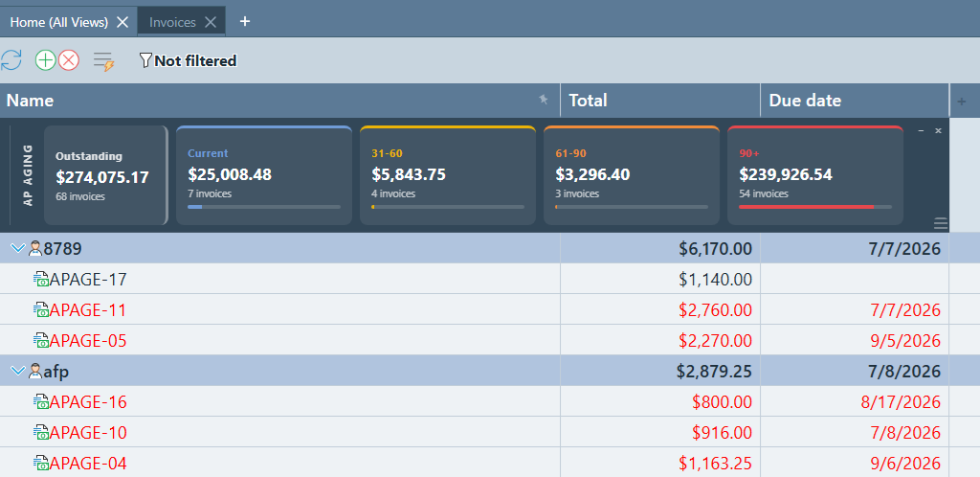Collapse the 8789 group
This screenshot has height=477, width=980.
click(18, 249)
